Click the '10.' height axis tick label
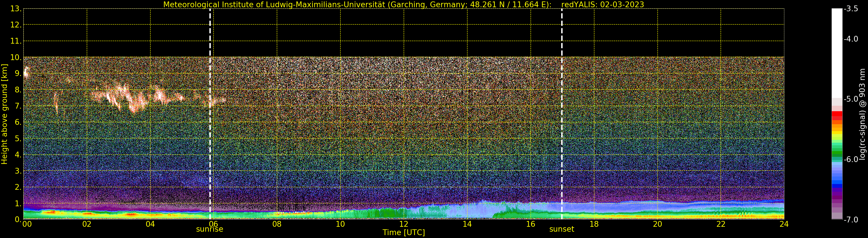 click(x=16, y=57)
